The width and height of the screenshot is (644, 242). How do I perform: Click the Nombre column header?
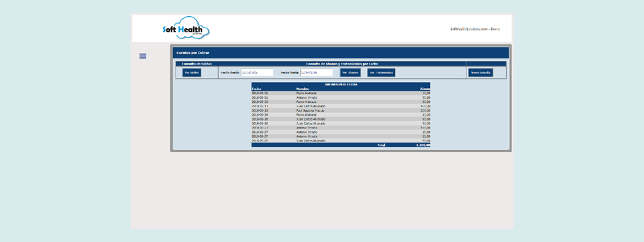pyautogui.click(x=303, y=89)
